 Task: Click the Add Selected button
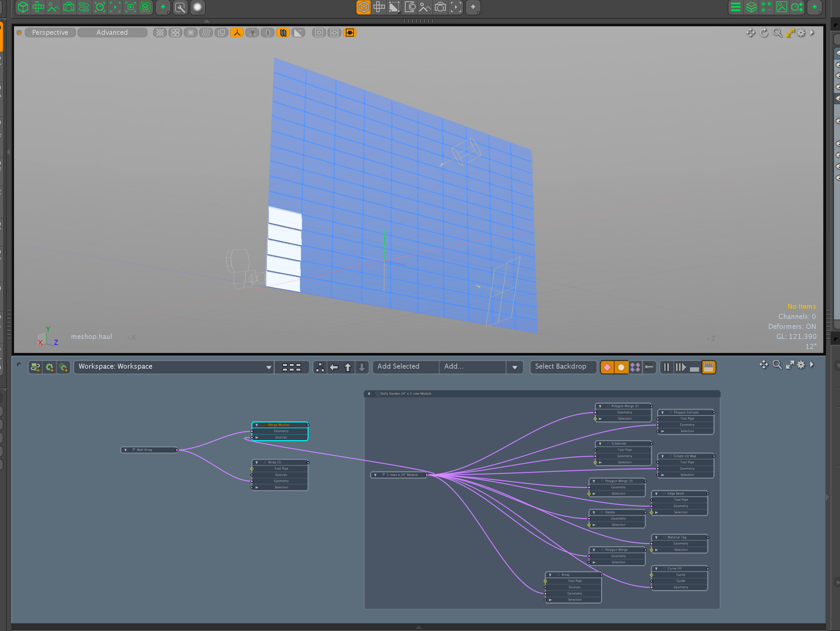[x=405, y=367]
